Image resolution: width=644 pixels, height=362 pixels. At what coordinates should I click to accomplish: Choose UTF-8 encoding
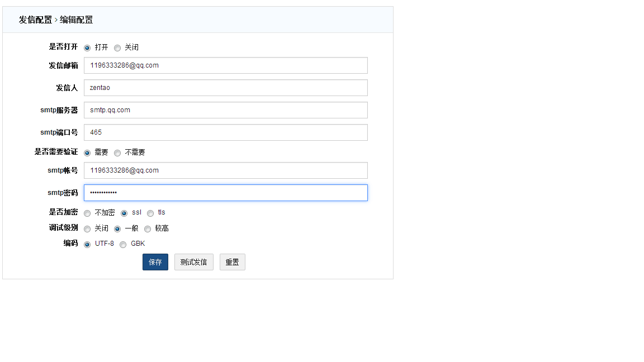[x=87, y=245]
